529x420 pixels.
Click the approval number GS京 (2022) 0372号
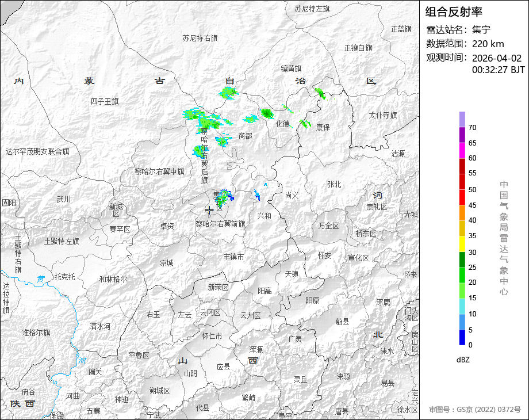click(489, 410)
